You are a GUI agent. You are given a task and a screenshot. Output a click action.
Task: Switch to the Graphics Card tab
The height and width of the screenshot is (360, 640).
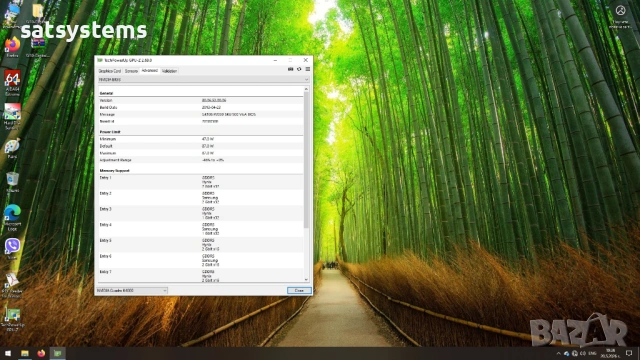click(x=109, y=71)
